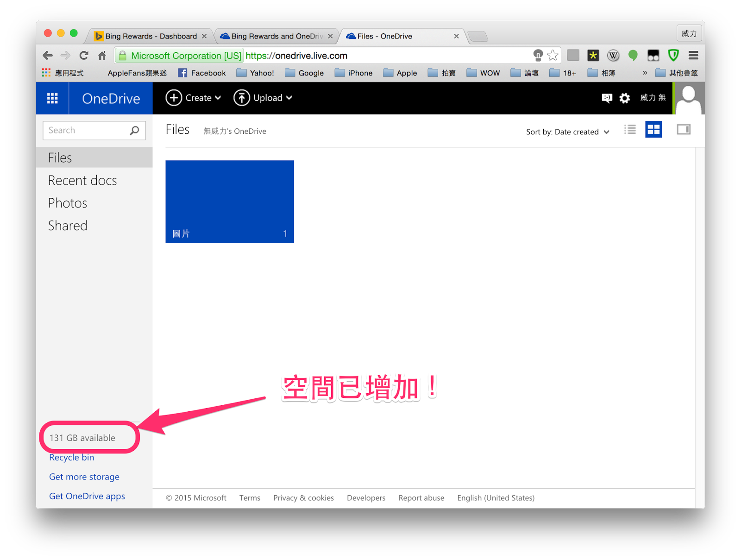This screenshot has height=560, width=741.
Task: Click Get OneDrive apps link
Action: 87,496
